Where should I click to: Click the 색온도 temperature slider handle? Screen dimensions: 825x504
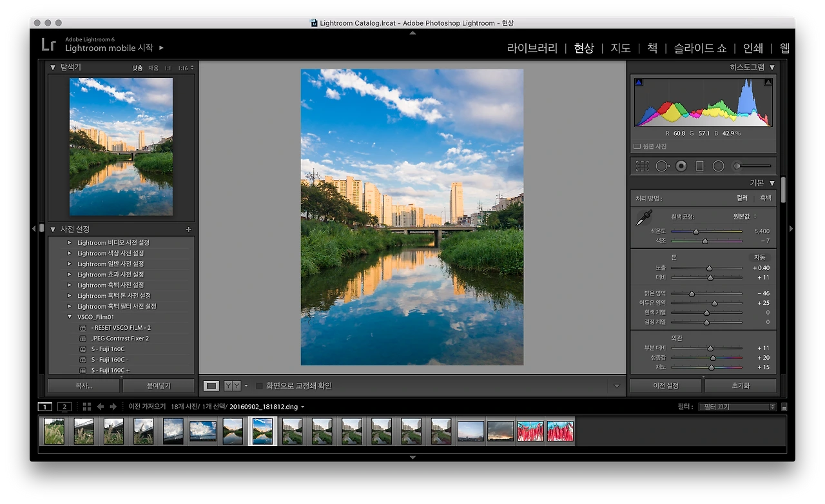pyautogui.click(x=696, y=231)
